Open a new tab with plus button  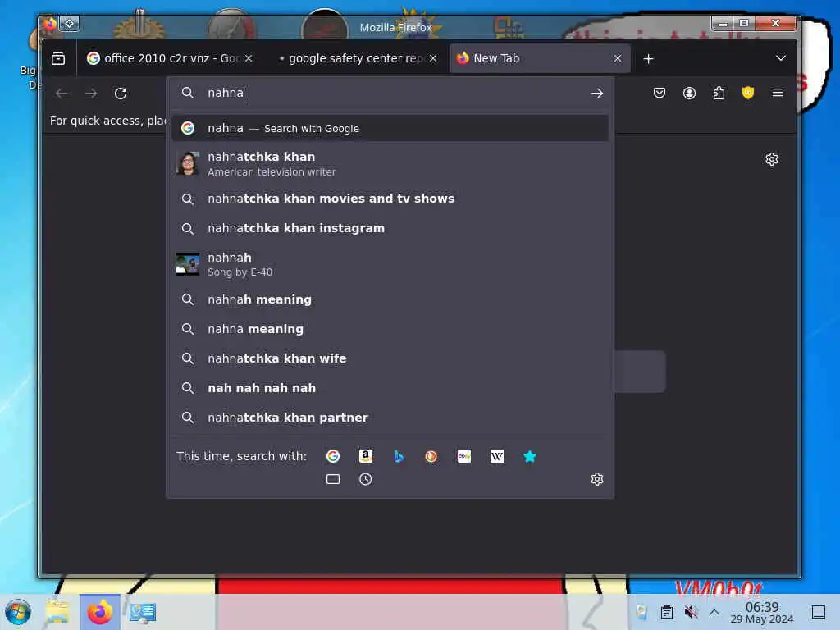coord(648,58)
